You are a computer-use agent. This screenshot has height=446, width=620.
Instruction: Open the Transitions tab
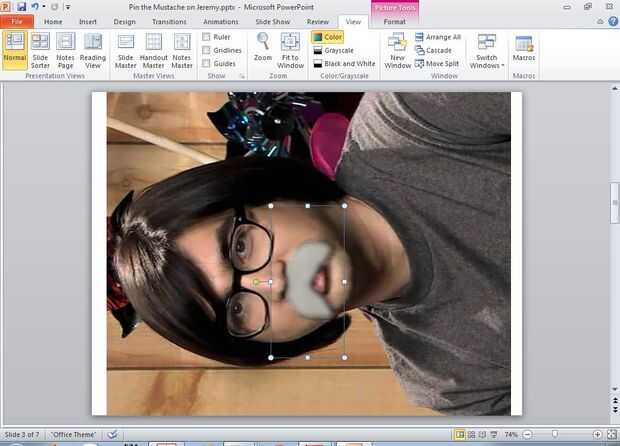click(x=169, y=22)
